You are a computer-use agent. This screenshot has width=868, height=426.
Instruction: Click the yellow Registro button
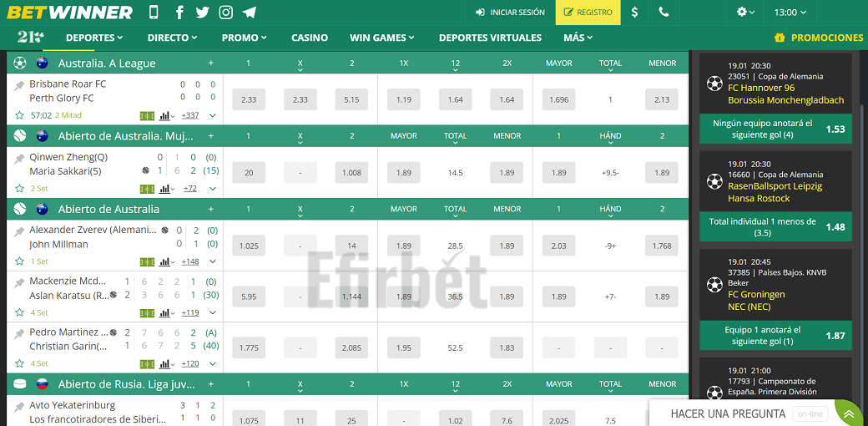(588, 13)
